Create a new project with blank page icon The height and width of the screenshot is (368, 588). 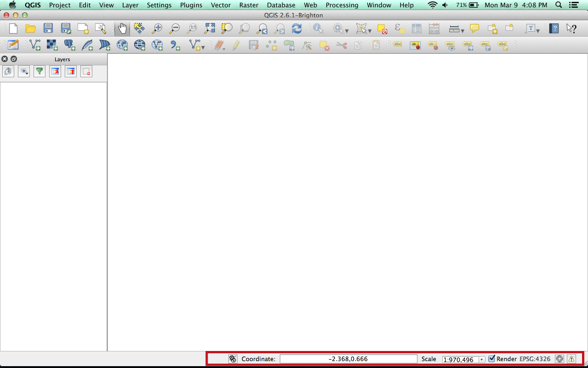click(13, 29)
